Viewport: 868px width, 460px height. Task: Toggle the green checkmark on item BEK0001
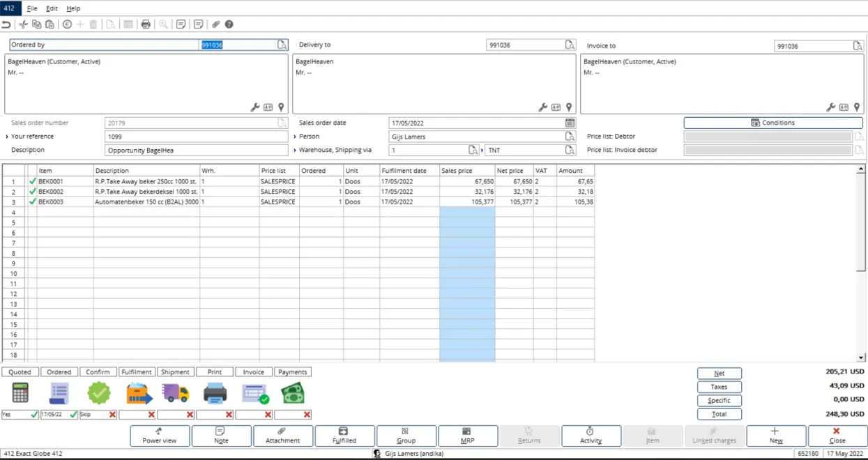coord(32,181)
